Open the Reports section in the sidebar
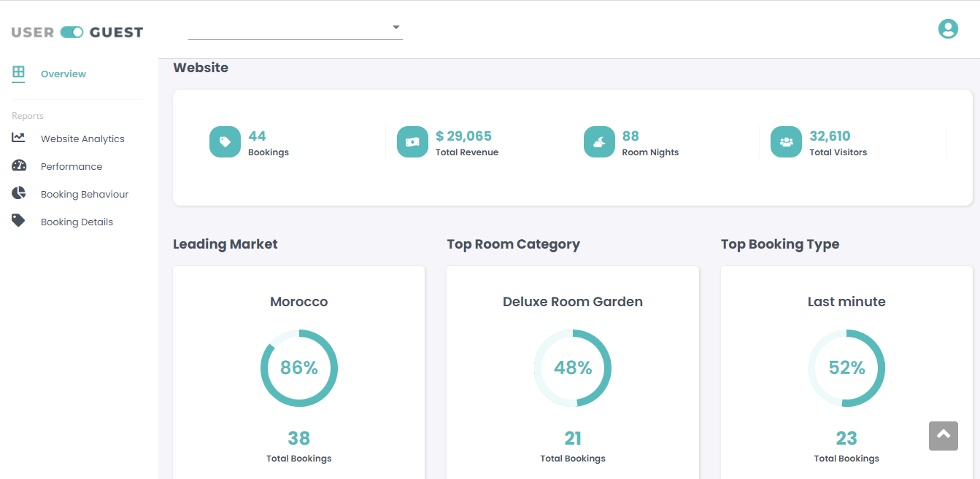 (x=27, y=115)
